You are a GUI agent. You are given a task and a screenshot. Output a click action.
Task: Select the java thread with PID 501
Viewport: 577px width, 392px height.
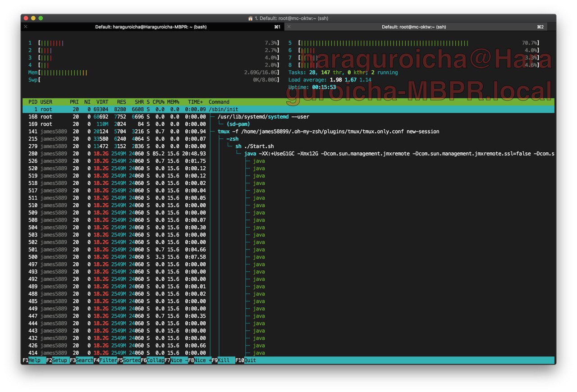[x=288, y=250]
